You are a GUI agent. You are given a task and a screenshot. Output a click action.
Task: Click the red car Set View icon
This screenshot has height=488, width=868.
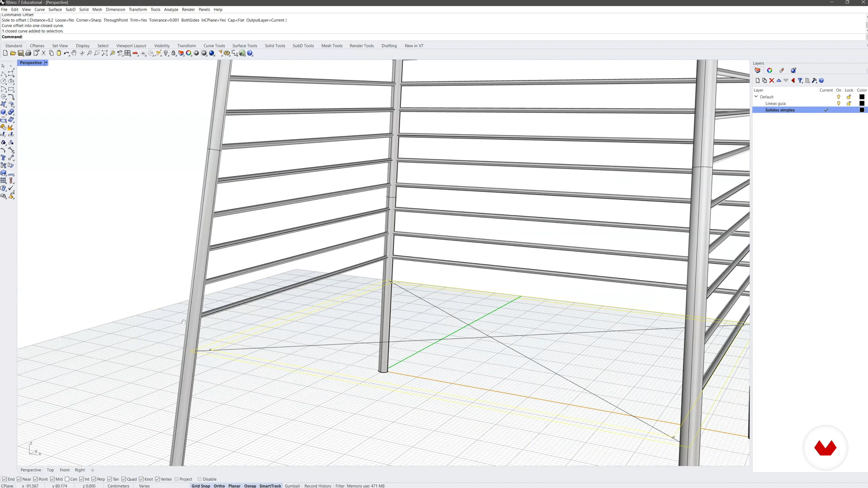[x=135, y=53]
